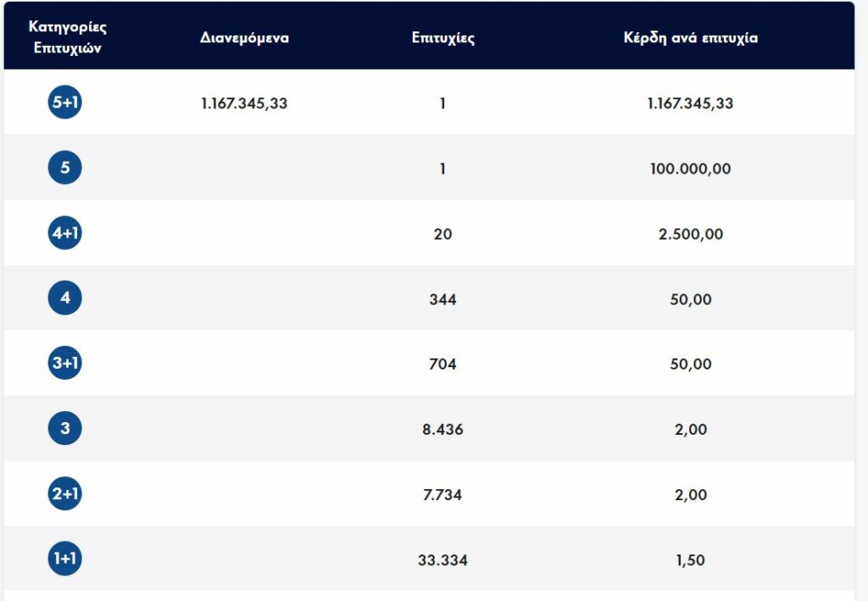Click the 1.167.345,33 distributed amount
This screenshot has width=868, height=601.
pyautogui.click(x=244, y=103)
